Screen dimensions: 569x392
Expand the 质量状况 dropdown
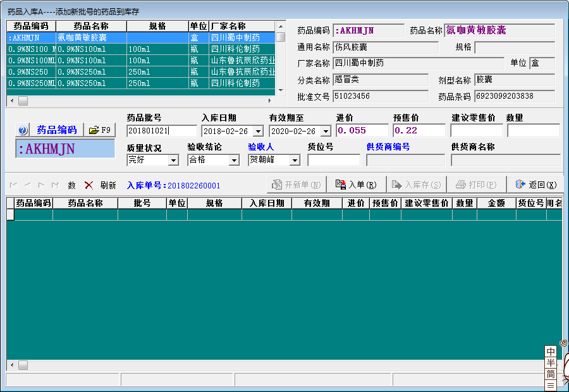pyautogui.click(x=173, y=160)
